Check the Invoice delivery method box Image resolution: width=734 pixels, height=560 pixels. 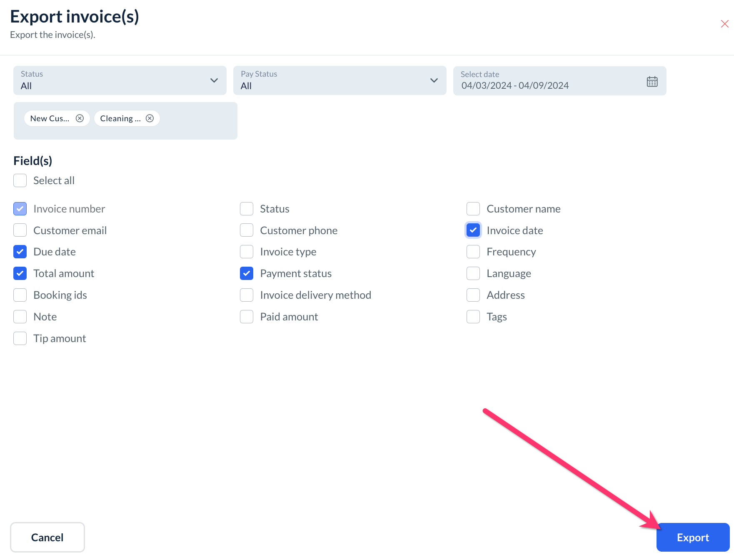coord(247,295)
